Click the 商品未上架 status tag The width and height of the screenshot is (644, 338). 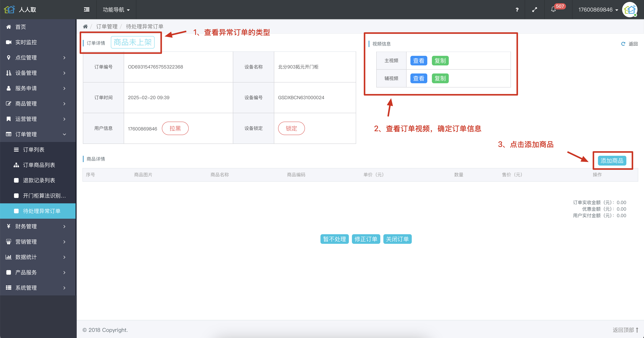point(133,42)
